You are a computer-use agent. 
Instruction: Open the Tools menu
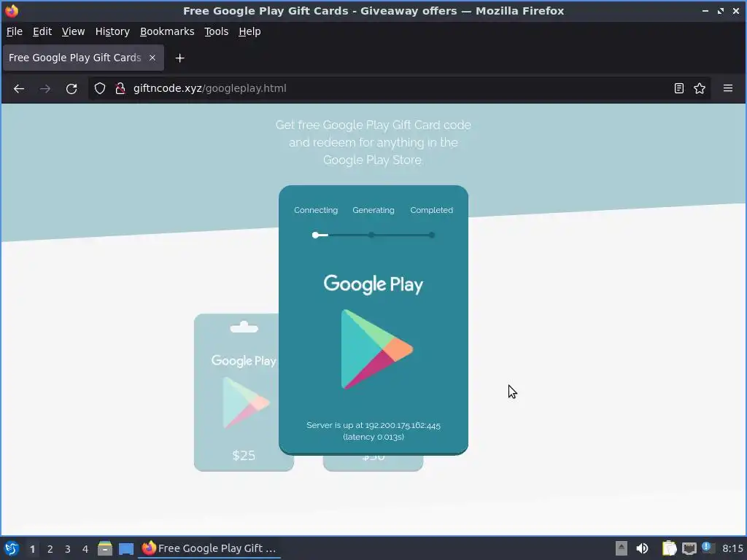click(216, 31)
